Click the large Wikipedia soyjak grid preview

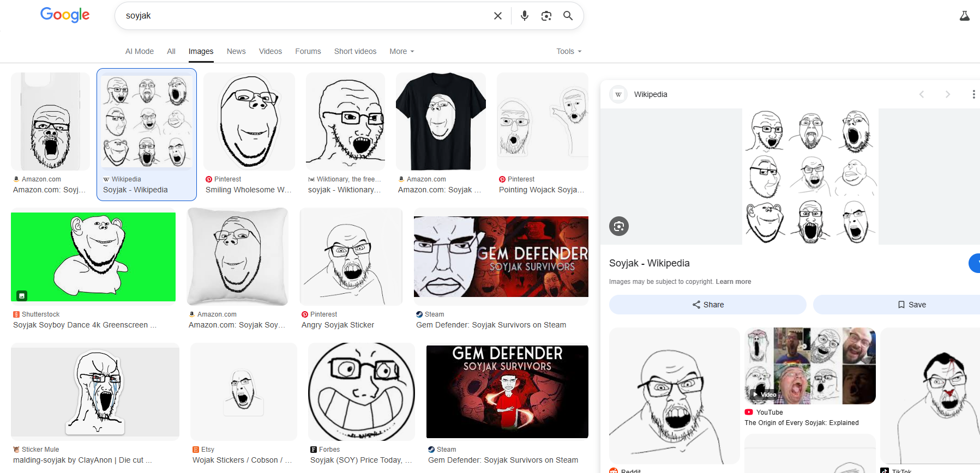[810, 177]
